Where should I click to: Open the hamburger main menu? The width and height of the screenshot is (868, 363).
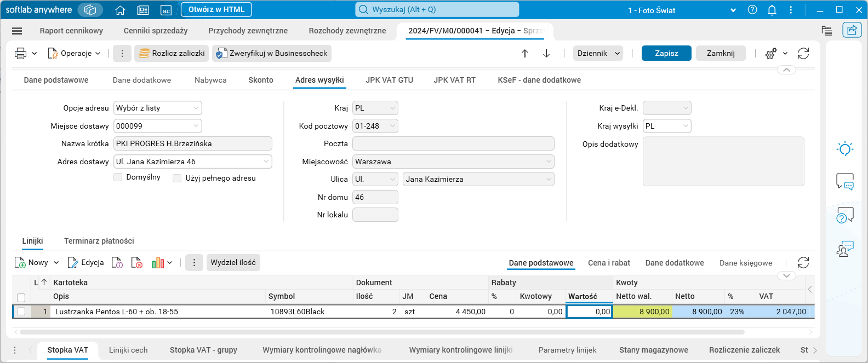17,31
